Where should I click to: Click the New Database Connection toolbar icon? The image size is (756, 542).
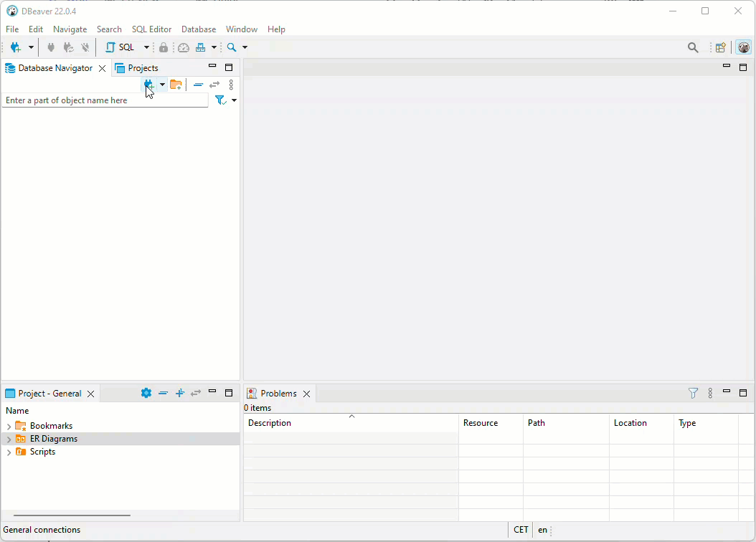16,47
